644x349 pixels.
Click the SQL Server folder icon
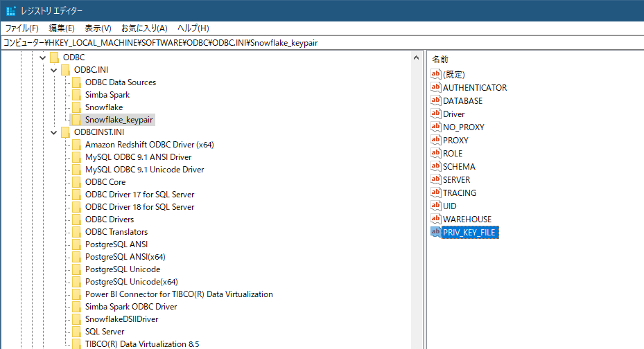tap(76, 332)
